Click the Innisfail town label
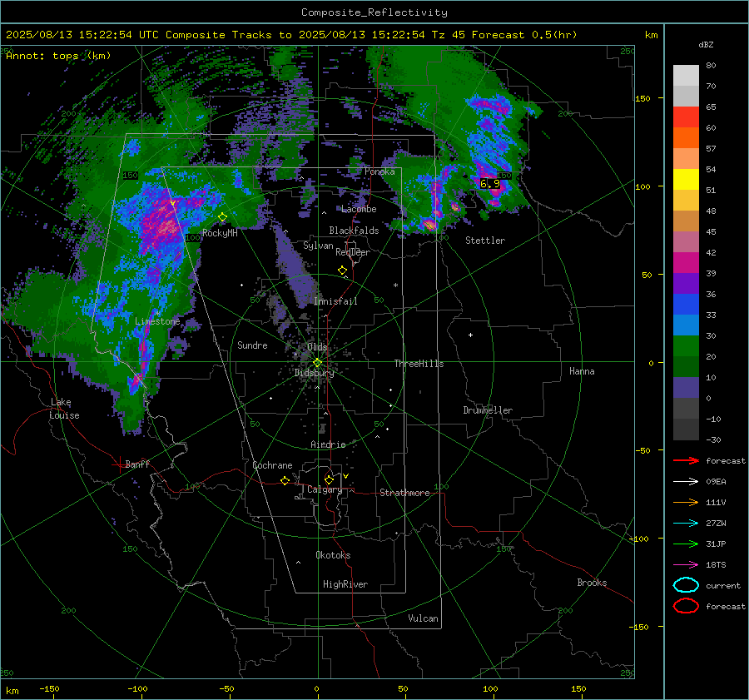Viewport: 749px width, 700px height. tap(335, 301)
